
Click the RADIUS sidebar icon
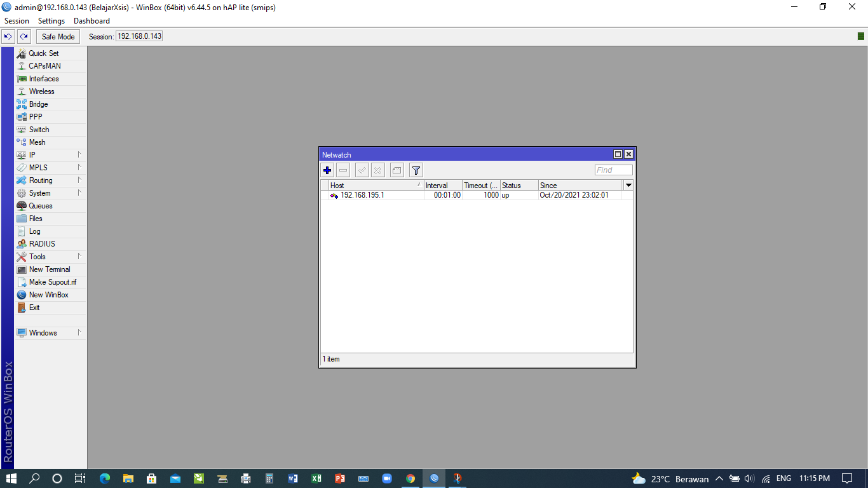22,244
